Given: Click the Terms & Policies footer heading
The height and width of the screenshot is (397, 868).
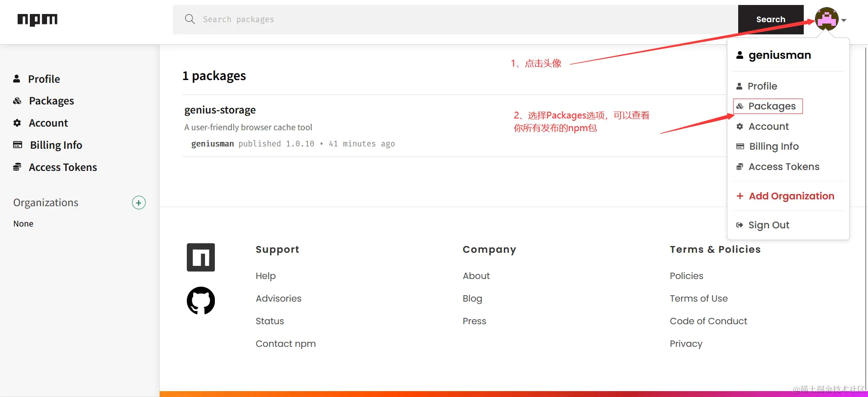Looking at the screenshot, I should pos(715,250).
